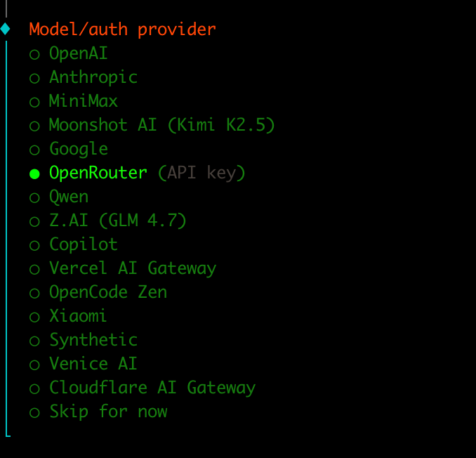Choose Cloudflare AI Gateway

coord(152,388)
